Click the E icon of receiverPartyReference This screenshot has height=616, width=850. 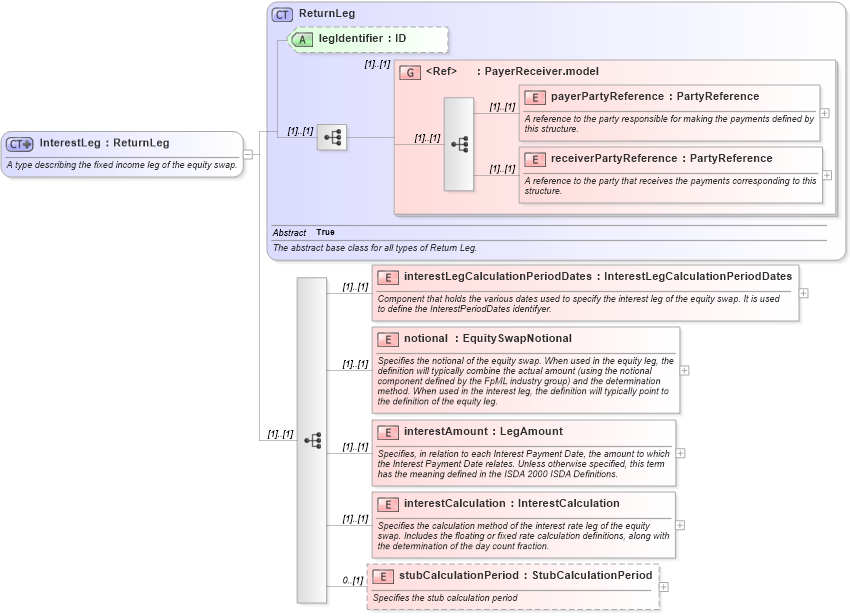(535, 159)
